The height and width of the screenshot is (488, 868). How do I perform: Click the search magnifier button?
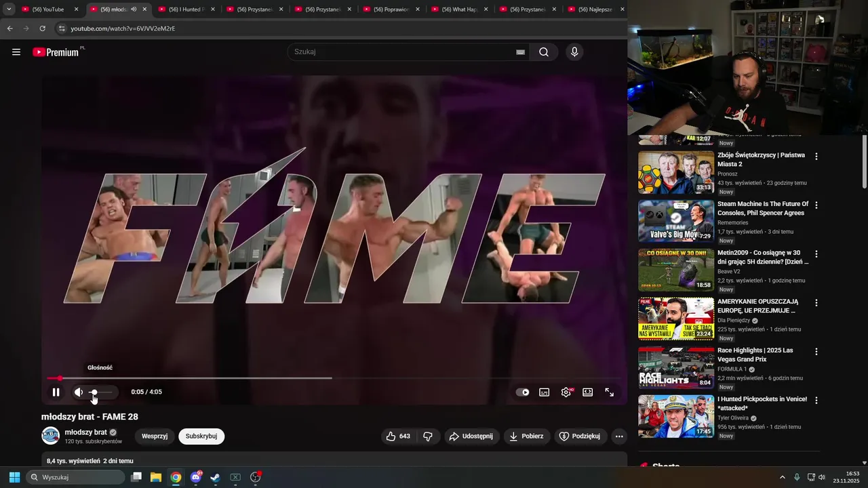coord(544,52)
